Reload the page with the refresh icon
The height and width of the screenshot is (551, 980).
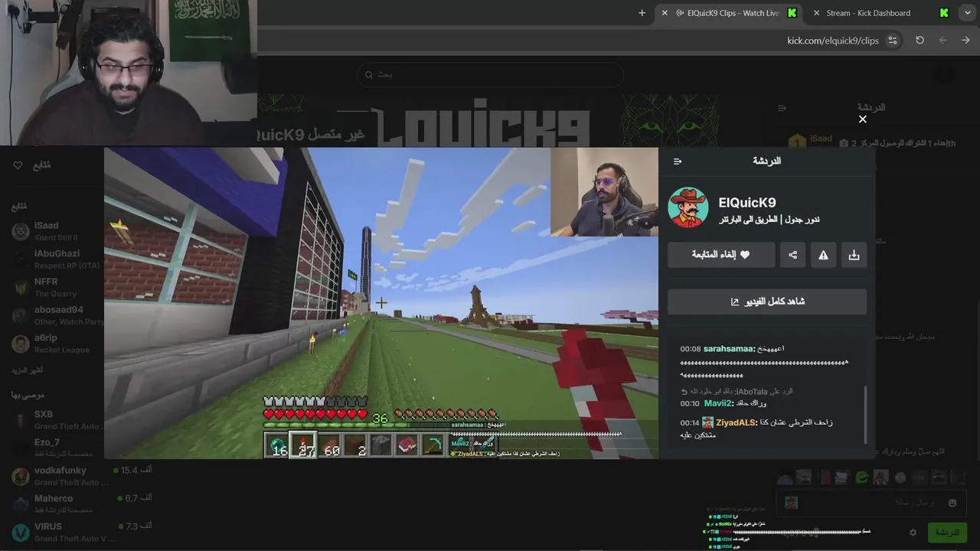[x=920, y=41]
